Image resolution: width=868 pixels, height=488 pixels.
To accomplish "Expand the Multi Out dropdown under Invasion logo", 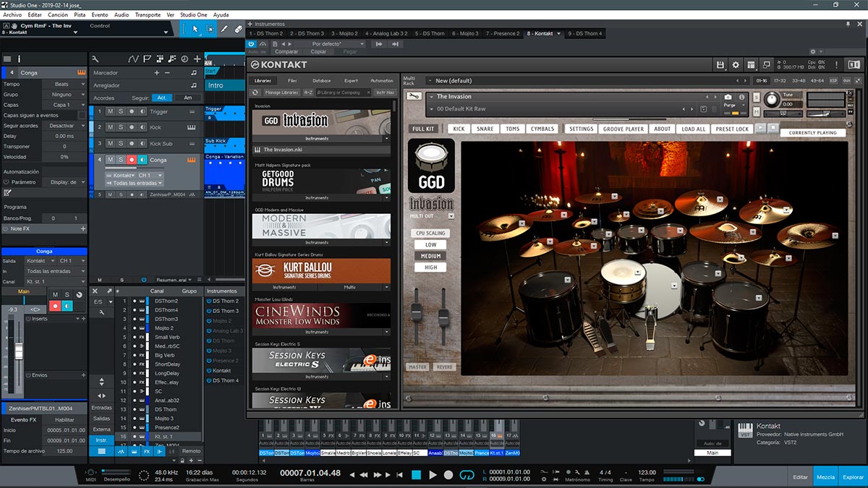I will tap(451, 215).
